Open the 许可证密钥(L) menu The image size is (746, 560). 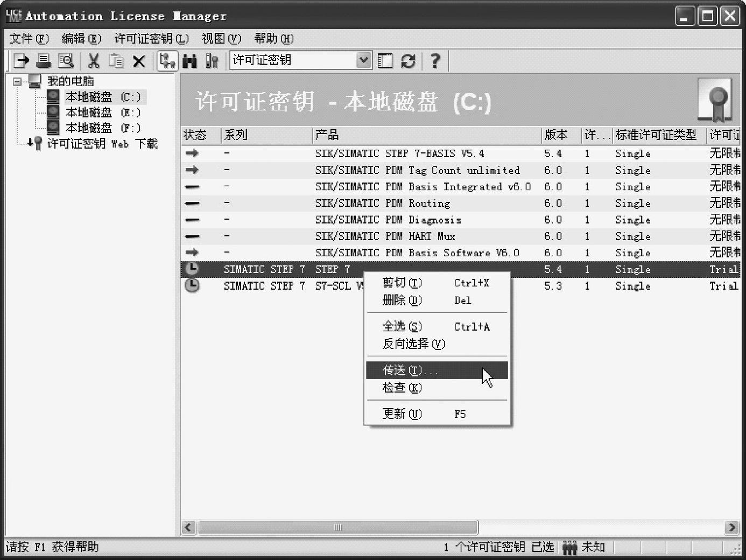pyautogui.click(x=151, y=39)
